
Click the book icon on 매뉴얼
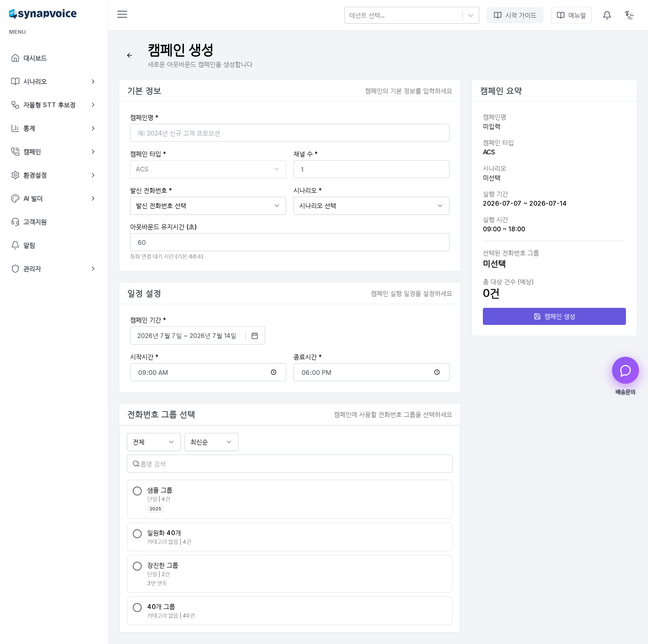click(x=560, y=16)
